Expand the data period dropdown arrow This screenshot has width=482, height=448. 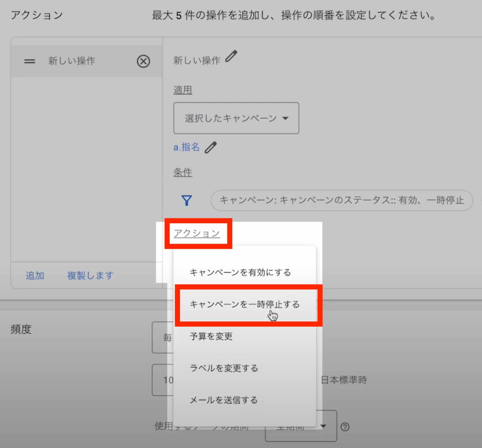coord(323,426)
